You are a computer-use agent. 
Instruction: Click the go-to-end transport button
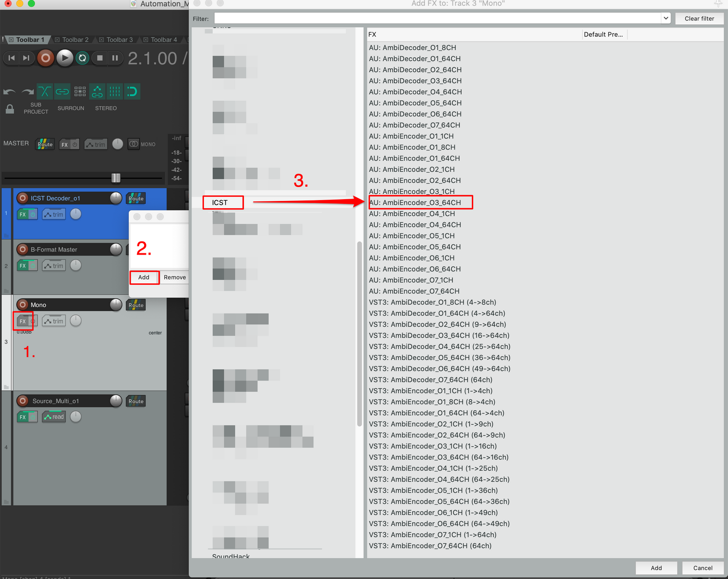click(x=26, y=58)
